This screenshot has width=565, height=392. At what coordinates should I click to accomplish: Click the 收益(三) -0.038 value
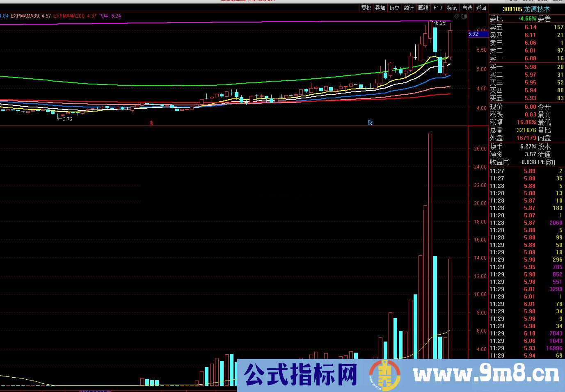point(528,162)
